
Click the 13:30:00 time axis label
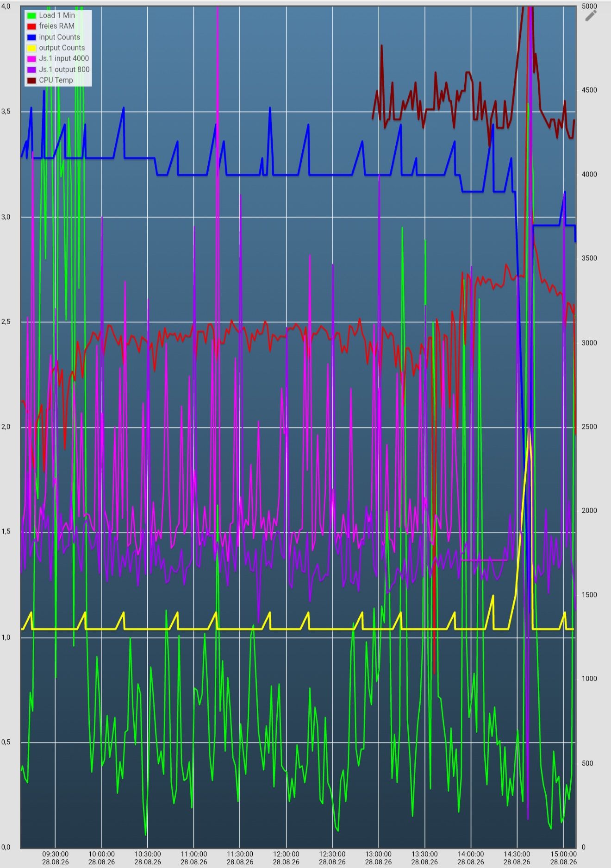[x=424, y=858]
